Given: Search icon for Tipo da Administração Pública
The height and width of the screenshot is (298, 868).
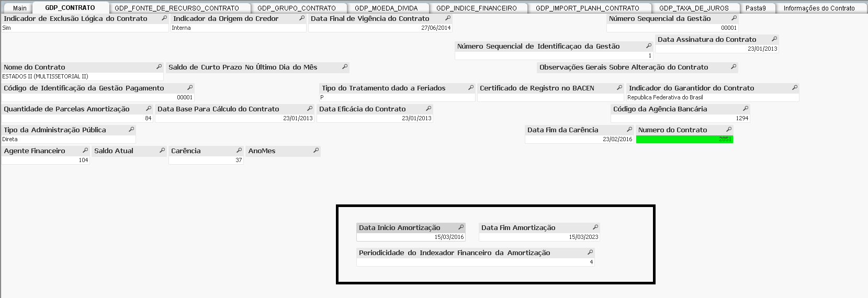Looking at the screenshot, I should [131, 130].
